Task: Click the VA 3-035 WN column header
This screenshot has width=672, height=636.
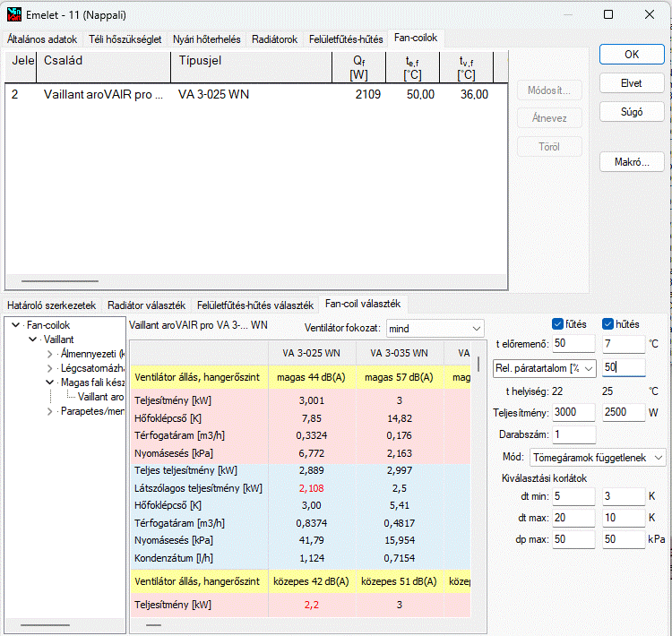Action: point(399,354)
